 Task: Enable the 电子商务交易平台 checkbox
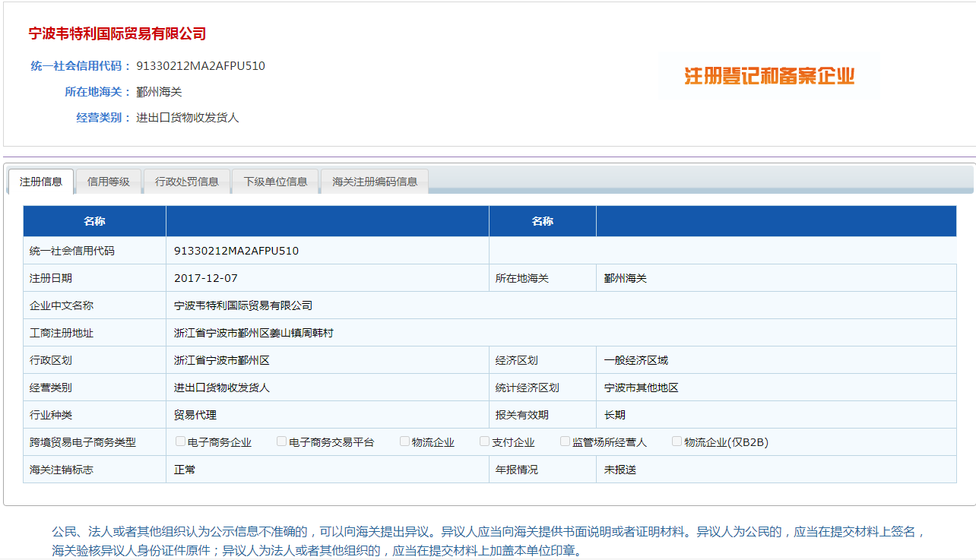point(281,441)
